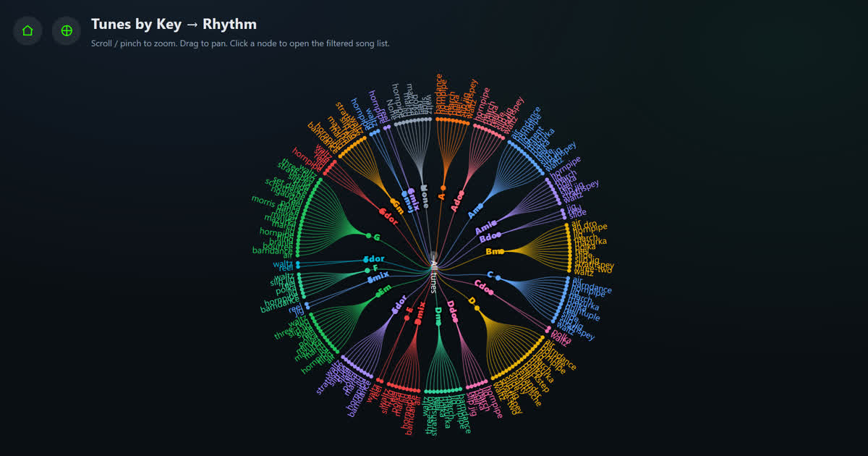Click the C key node
The image size is (868, 456).
click(498, 277)
